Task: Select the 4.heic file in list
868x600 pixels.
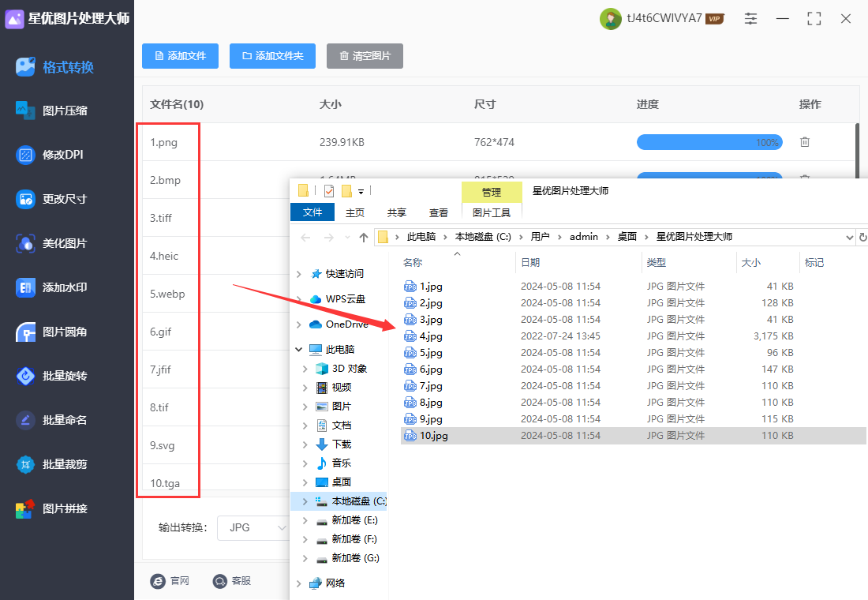Action: pos(164,256)
